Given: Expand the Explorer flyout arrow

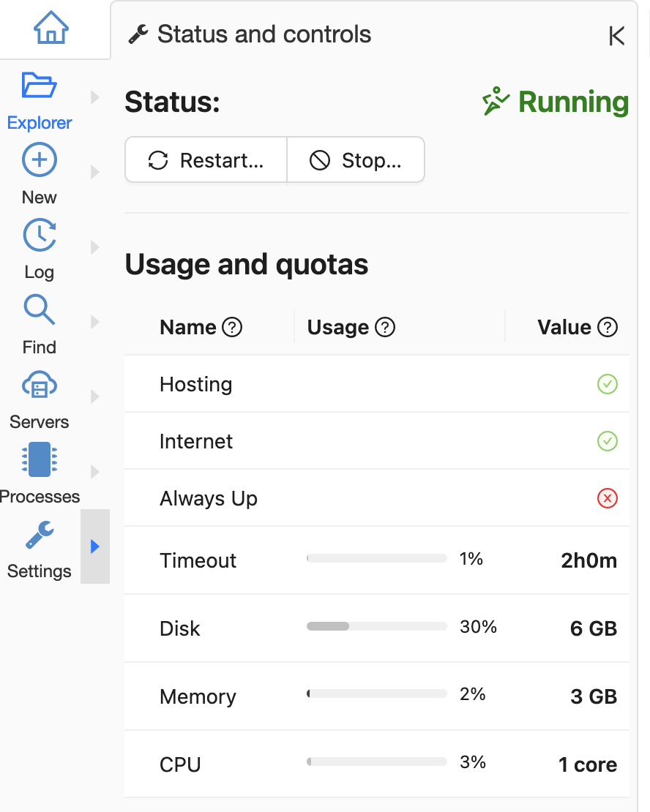Looking at the screenshot, I should click(x=94, y=97).
